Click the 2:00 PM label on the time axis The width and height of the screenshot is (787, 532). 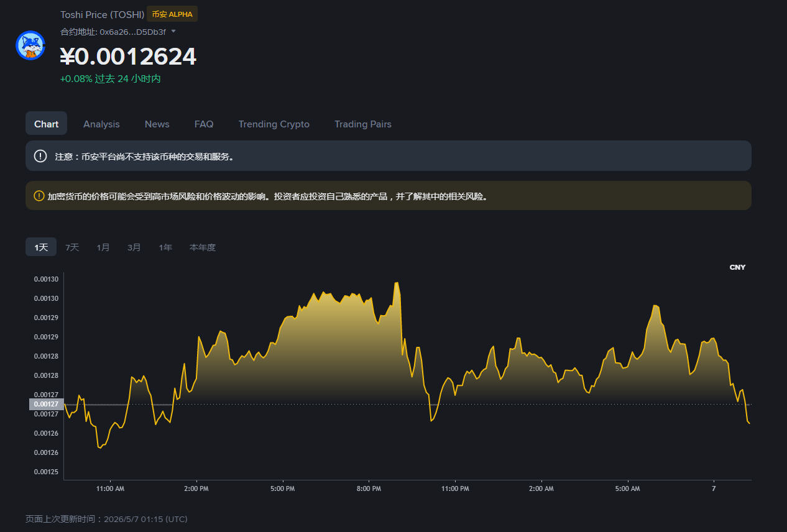(196, 488)
